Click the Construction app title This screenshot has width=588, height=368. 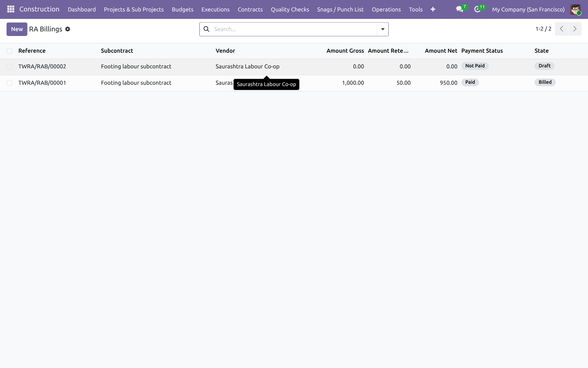click(39, 9)
